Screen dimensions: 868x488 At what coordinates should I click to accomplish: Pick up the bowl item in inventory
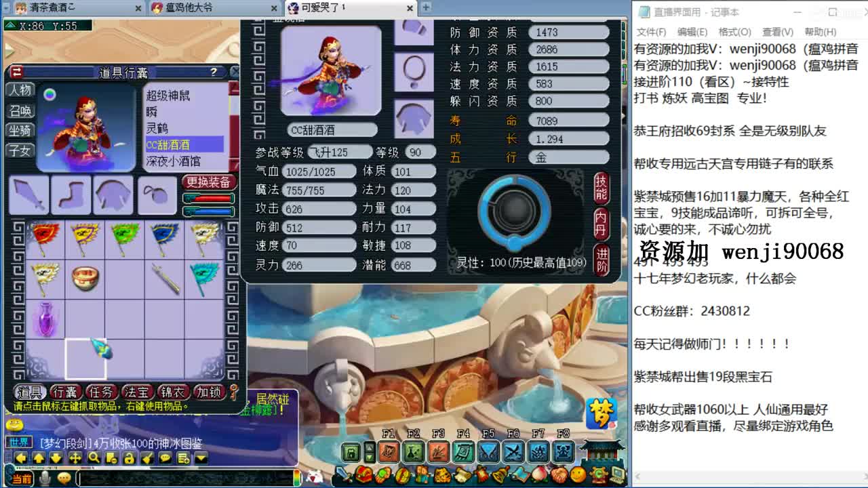coord(85,278)
